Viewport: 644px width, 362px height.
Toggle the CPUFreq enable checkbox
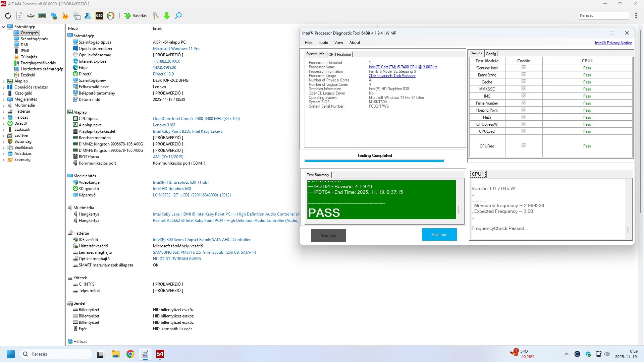click(523, 145)
